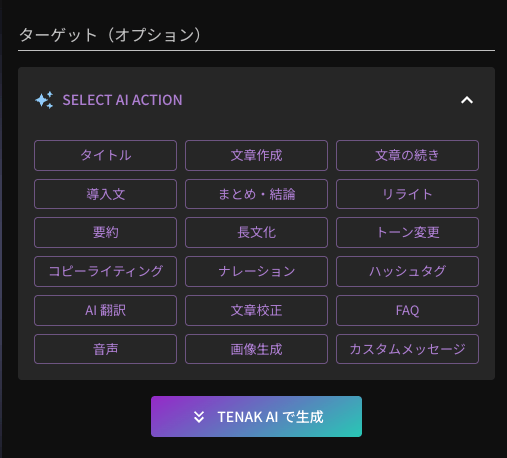The image size is (507, 458).
Task: Choose the 文章校正 action
Action: [256, 310]
